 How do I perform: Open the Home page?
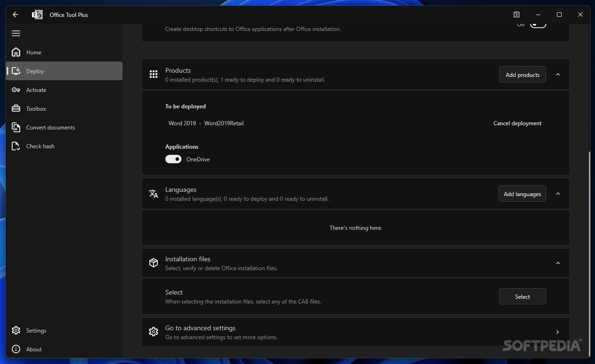coord(64,52)
